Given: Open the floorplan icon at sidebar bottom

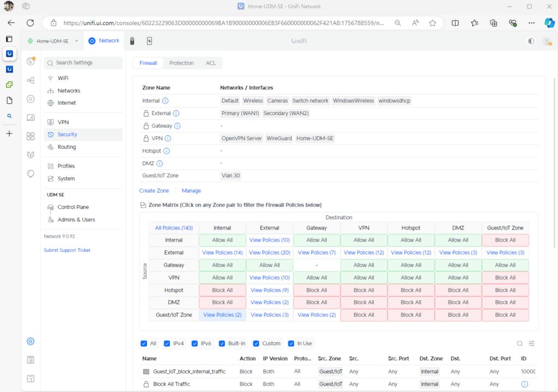Looking at the screenshot, I should point(31,378).
